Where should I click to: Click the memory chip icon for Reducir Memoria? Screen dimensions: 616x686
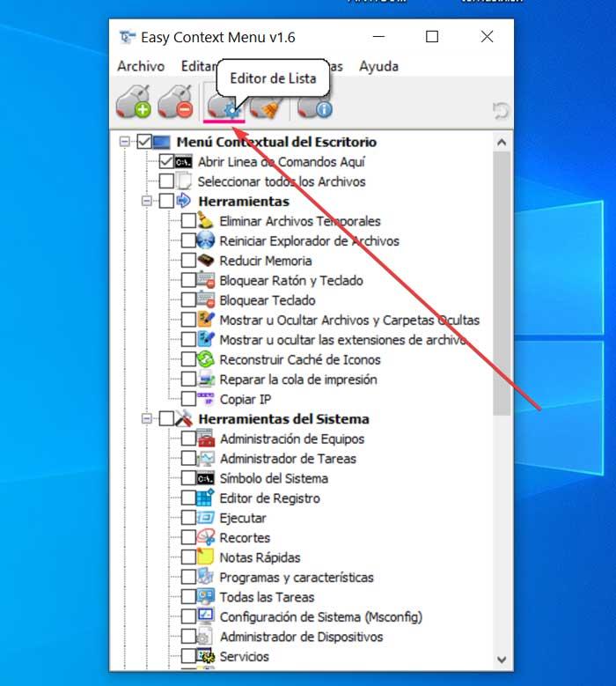pos(205,261)
